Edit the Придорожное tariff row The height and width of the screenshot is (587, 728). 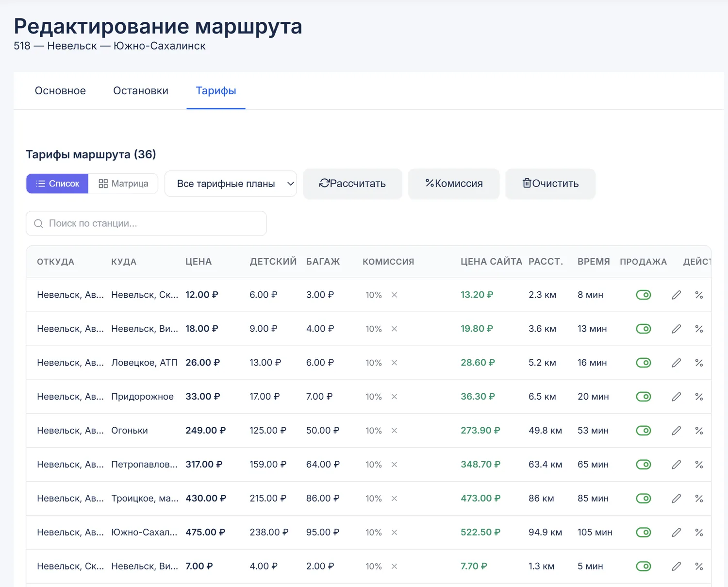pos(676,397)
